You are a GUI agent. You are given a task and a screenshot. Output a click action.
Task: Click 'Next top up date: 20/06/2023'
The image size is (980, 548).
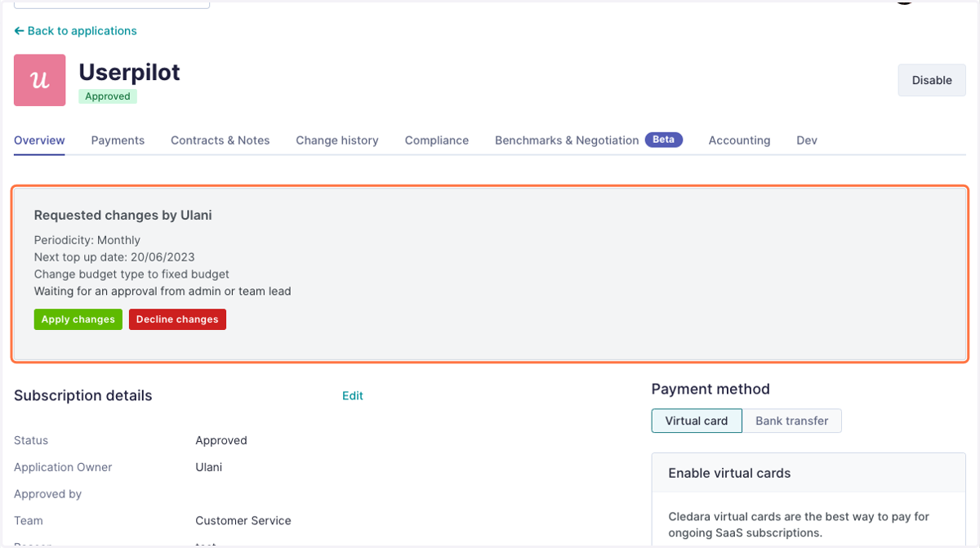tap(114, 257)
